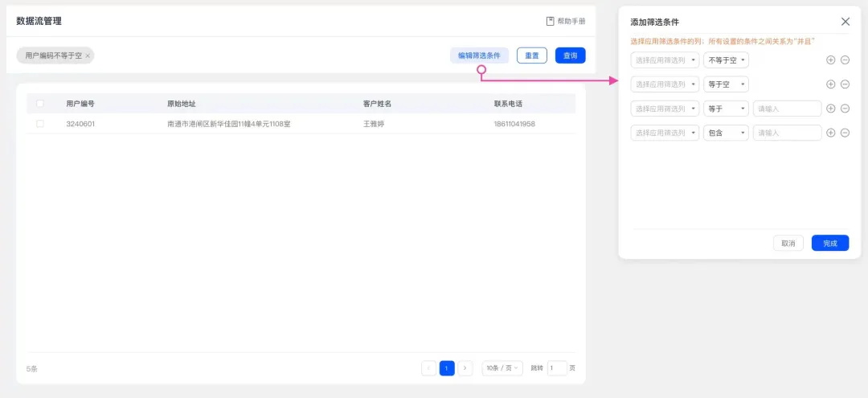The width and height of the screenshot is (868, 398).
Task: Add condition after the 等于空 row
Action: pyautogui.click(x=830, y=84)
